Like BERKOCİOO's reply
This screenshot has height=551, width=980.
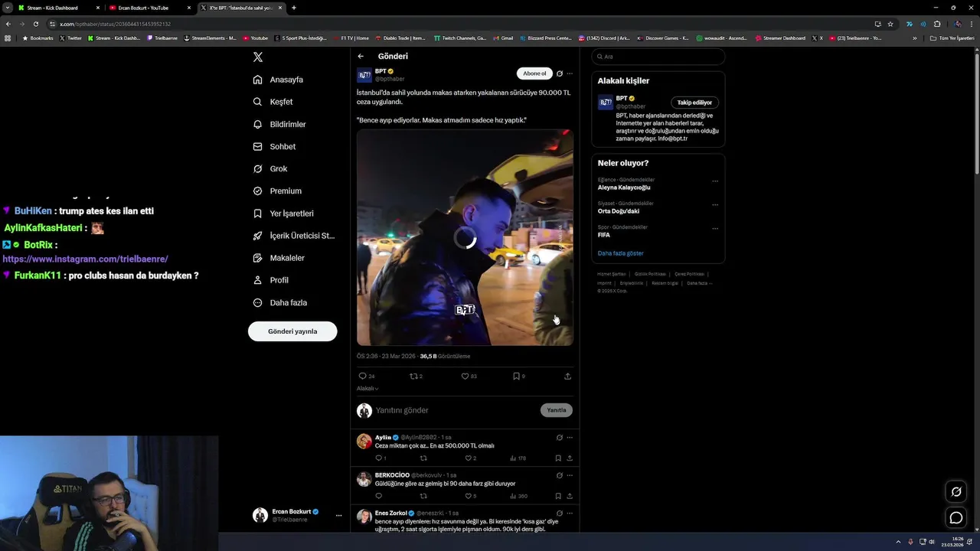[470, 496]
